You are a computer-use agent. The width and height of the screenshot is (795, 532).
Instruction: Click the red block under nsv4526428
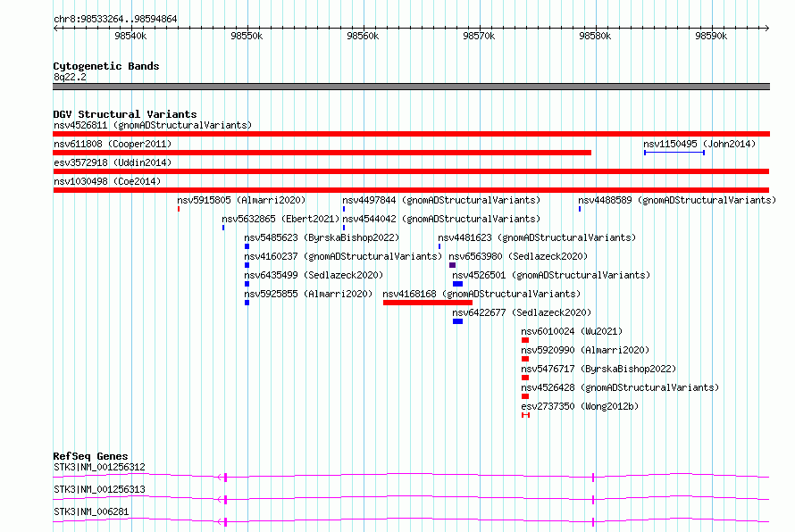[x=525, y=396]
